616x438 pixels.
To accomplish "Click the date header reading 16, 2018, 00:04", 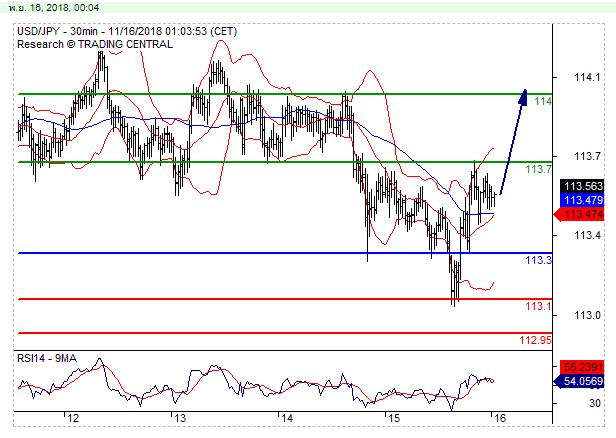I will pos(54,7).
